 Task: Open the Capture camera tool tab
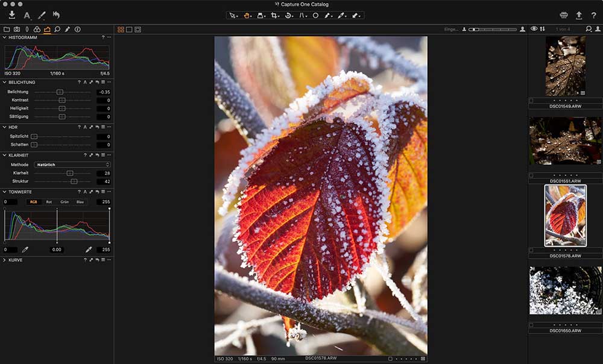[17, 29]
